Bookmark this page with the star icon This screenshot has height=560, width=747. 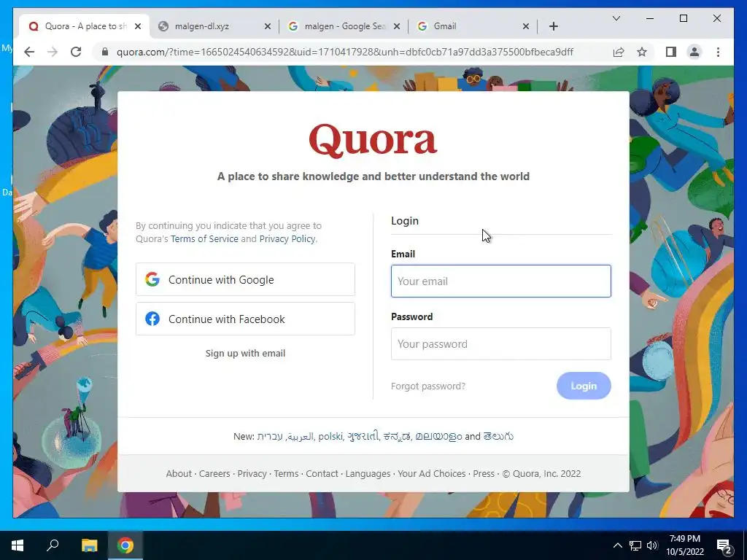(x=642, y=52)
